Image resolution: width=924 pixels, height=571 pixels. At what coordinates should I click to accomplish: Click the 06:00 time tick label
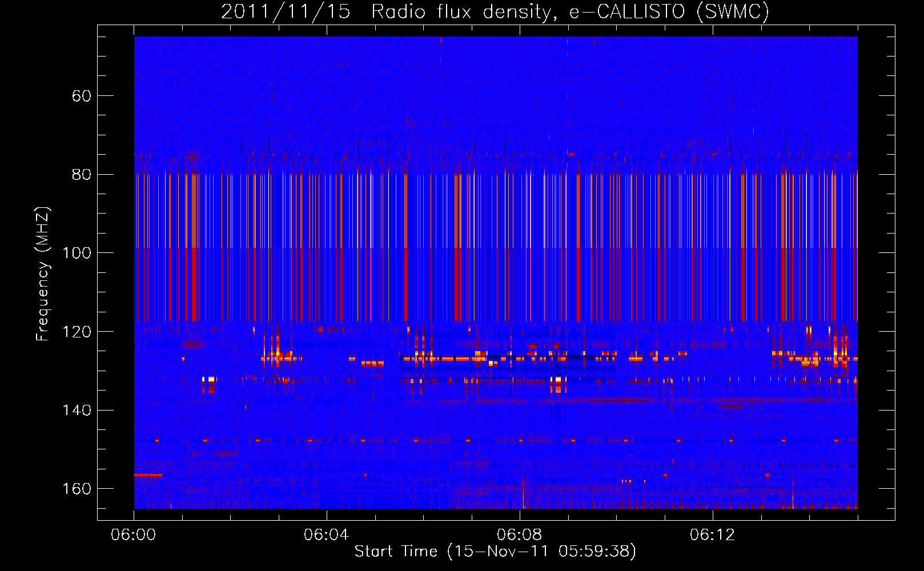click(134, 535)
